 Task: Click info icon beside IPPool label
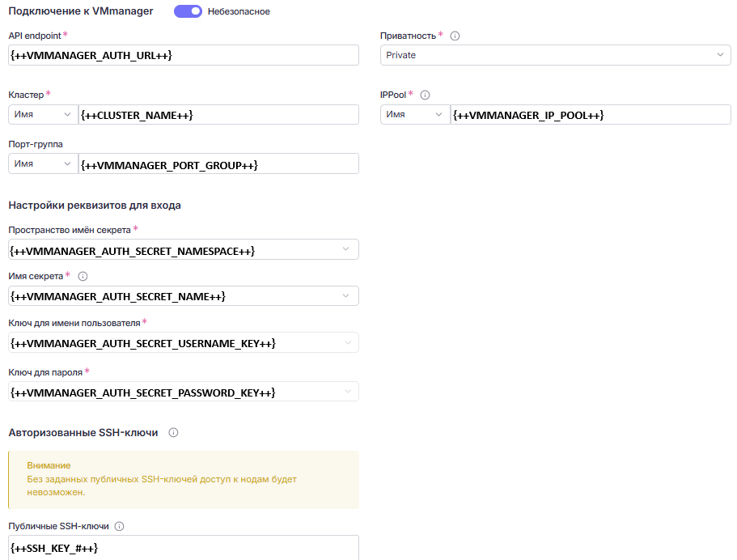[425, 95]
